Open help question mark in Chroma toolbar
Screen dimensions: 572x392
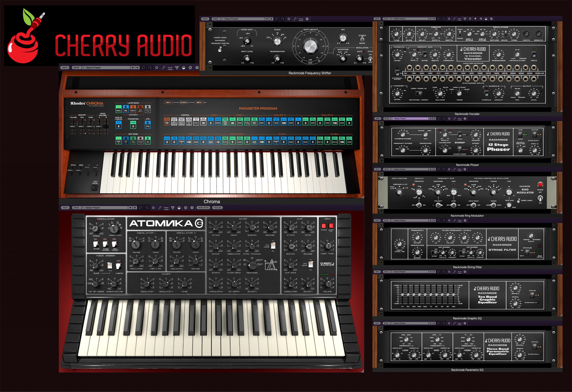pyautogui.click(x=197, y=67)
